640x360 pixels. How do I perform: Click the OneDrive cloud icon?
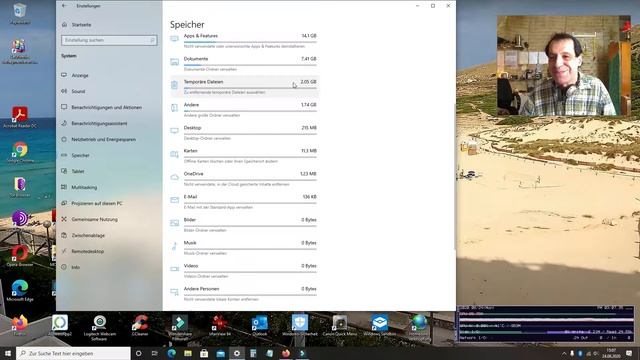(x=175, y=177)
